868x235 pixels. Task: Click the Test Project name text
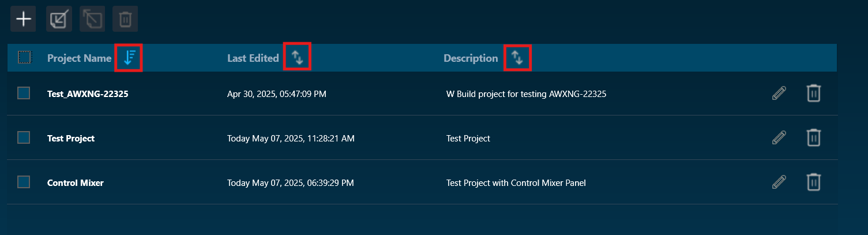(71, 138)
